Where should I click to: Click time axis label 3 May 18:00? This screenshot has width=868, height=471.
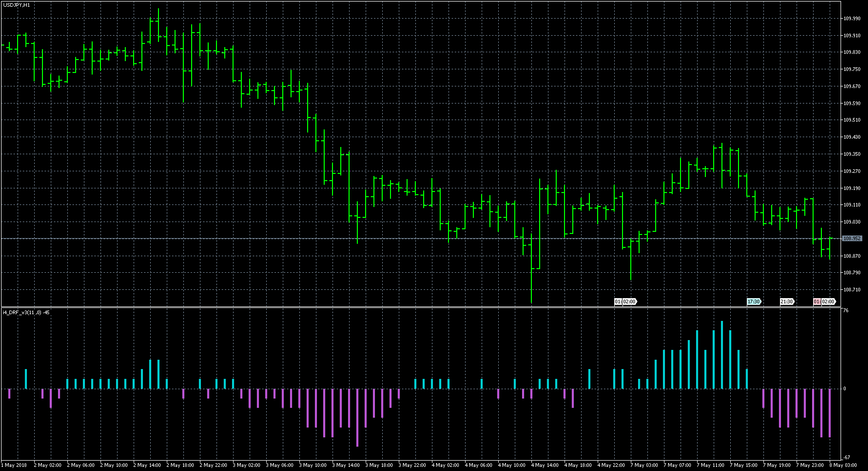[379, 465]
